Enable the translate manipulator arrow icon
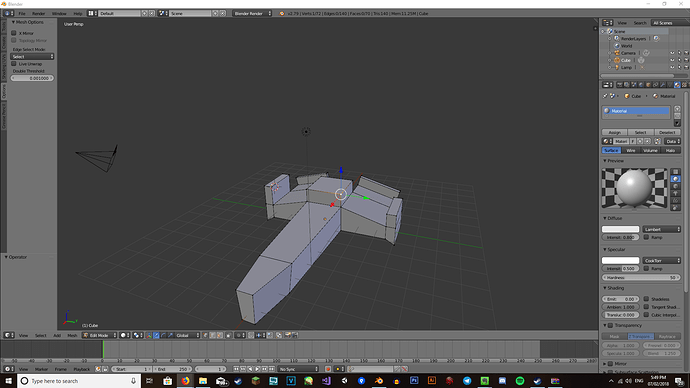 coord(156,335)
